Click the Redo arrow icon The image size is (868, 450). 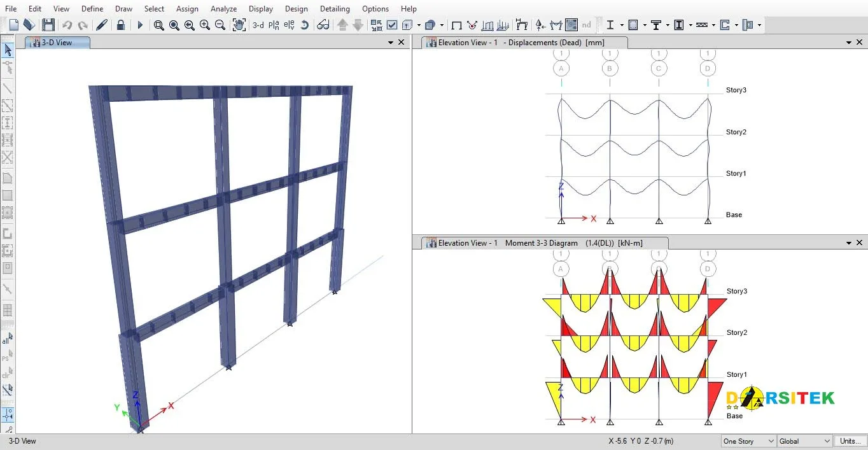coord(83,25)
